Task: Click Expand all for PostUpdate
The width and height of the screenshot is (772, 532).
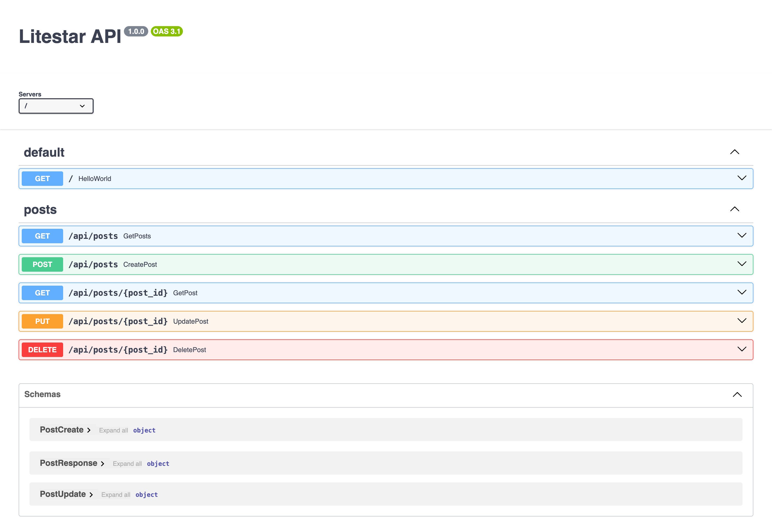Action: coord(116,495)
